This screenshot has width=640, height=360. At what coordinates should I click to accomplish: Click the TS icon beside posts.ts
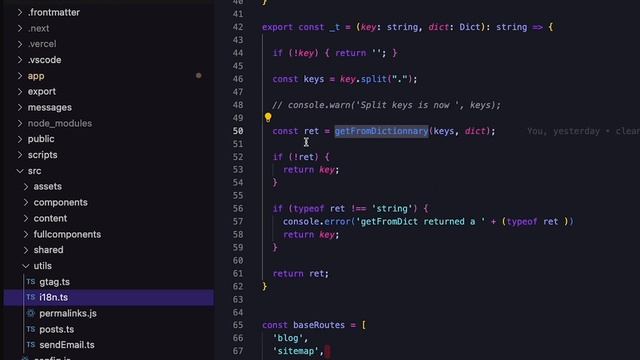(x=31, y=329)
